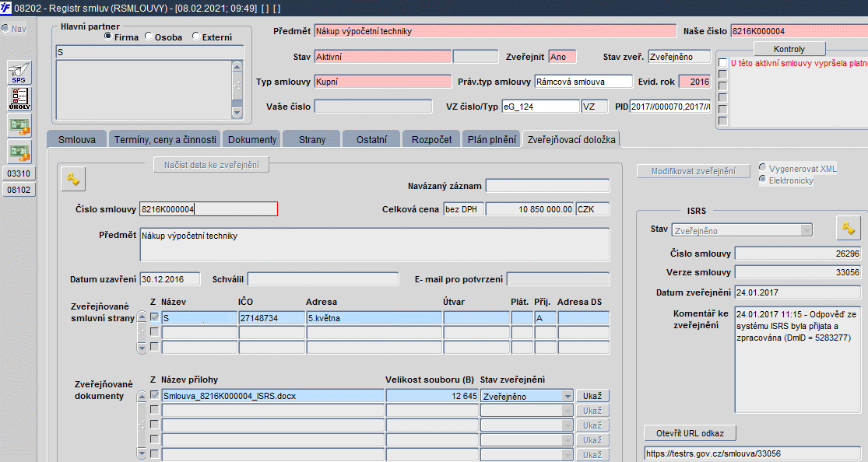Click the SPS paper plane icon
Image resolution: width=868 pixels, height=462 pixels.
pyautogui.click(x=19, y=72)
